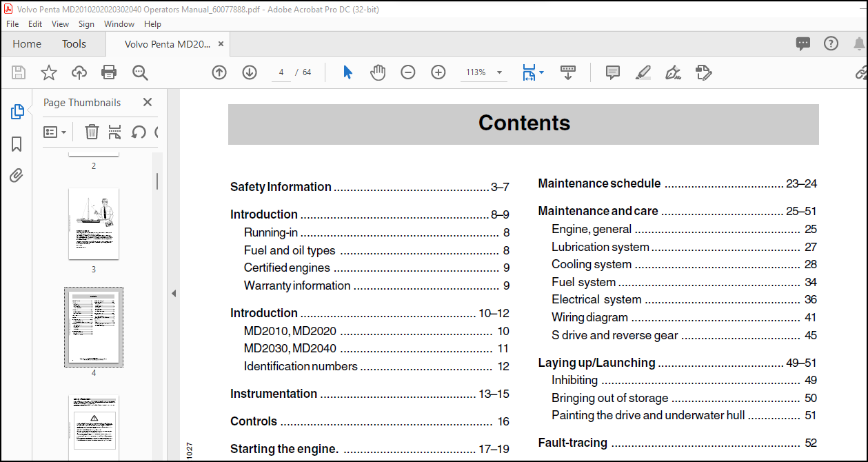
Task: Select the highlight text pen tool
Action: (x=643, y=72)
